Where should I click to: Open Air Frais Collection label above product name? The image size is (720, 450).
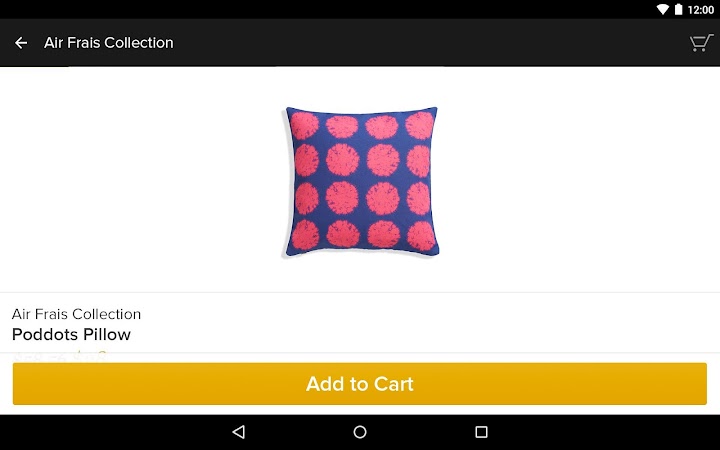(76, 314)
